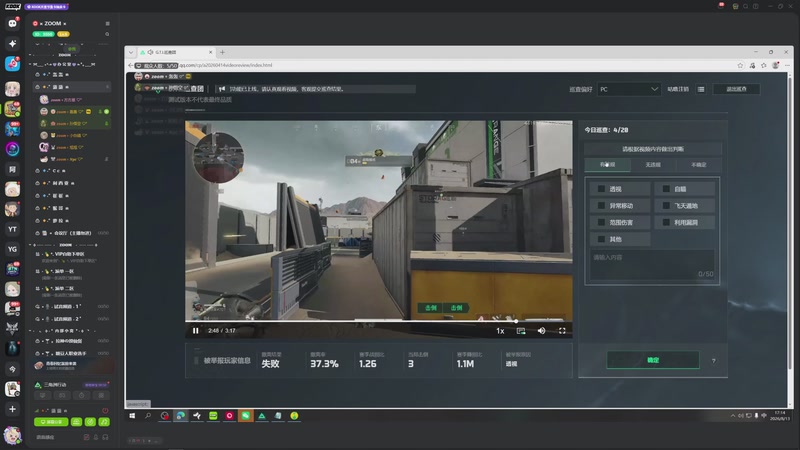Open the 'YG' server in sidebar

click(x=12, y=249)
